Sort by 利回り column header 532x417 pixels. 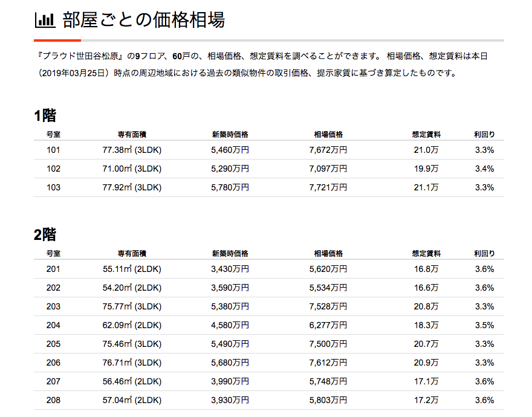click(484, 134)
